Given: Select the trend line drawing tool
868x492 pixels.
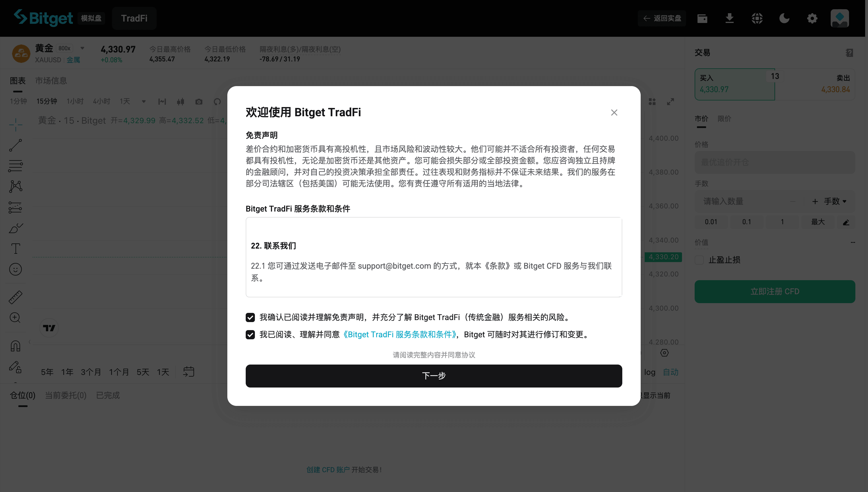Looking at the screenshot, I should [x=15, y=145].
